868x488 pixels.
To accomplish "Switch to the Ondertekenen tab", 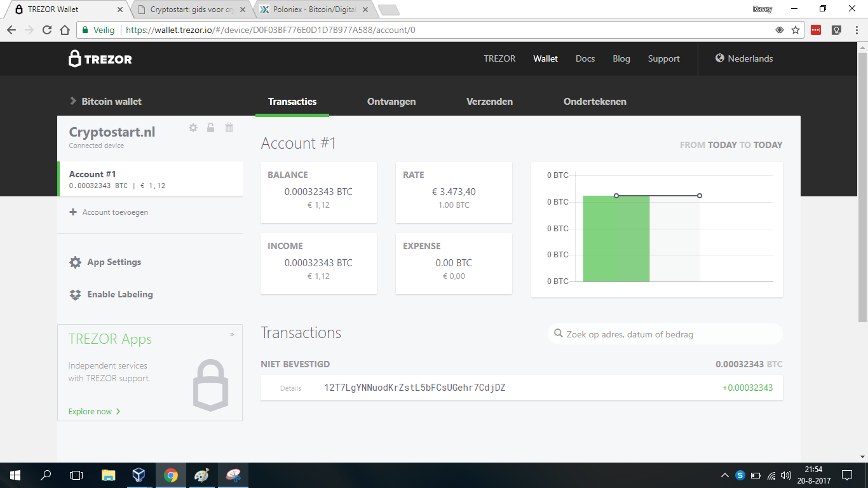I will click(x=595, y=102).
